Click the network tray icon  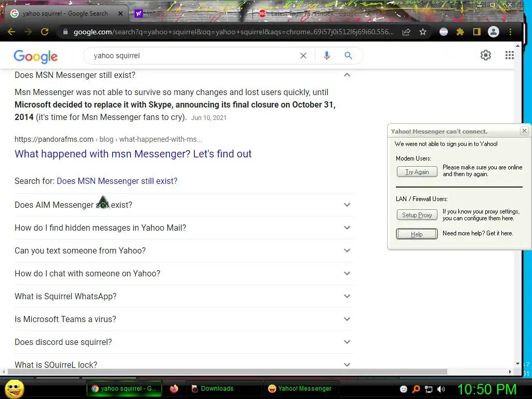tap(429, 389)
